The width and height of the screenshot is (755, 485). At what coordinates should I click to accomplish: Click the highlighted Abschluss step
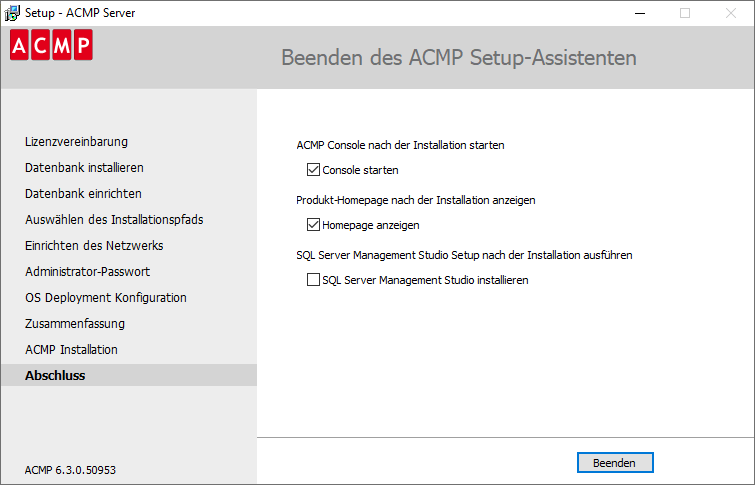(55, 376)
